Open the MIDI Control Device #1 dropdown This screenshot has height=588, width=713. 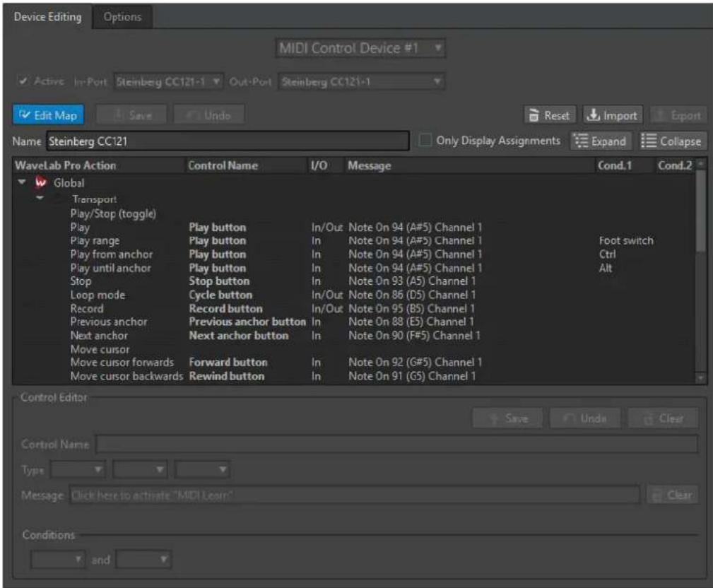coord(360,48)
